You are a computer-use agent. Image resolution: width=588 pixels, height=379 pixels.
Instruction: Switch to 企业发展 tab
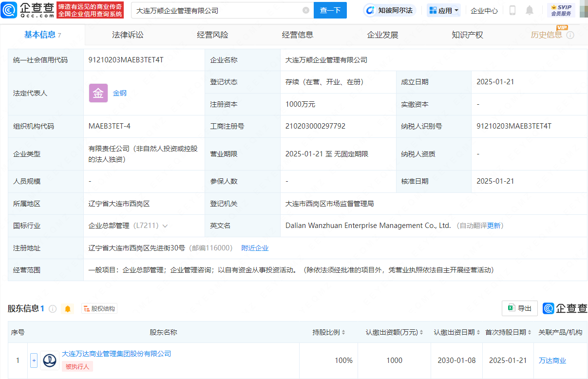point(382,35)
